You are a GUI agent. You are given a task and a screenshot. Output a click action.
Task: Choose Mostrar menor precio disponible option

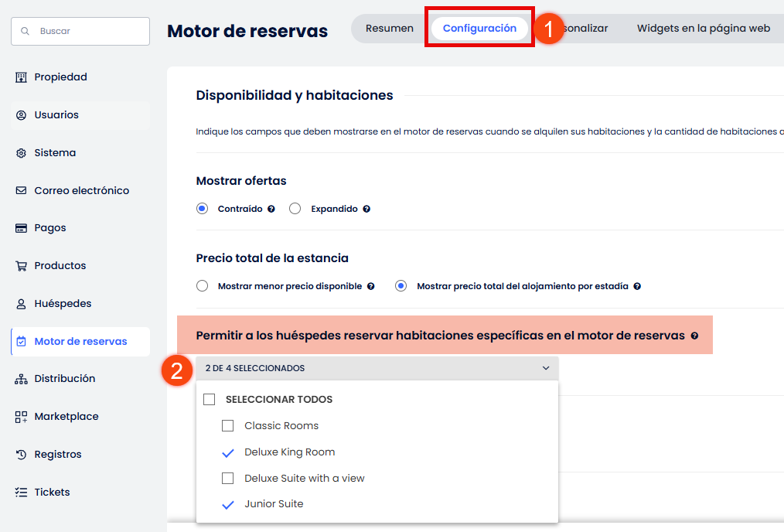pyautogui.click(x=203, y=286)
